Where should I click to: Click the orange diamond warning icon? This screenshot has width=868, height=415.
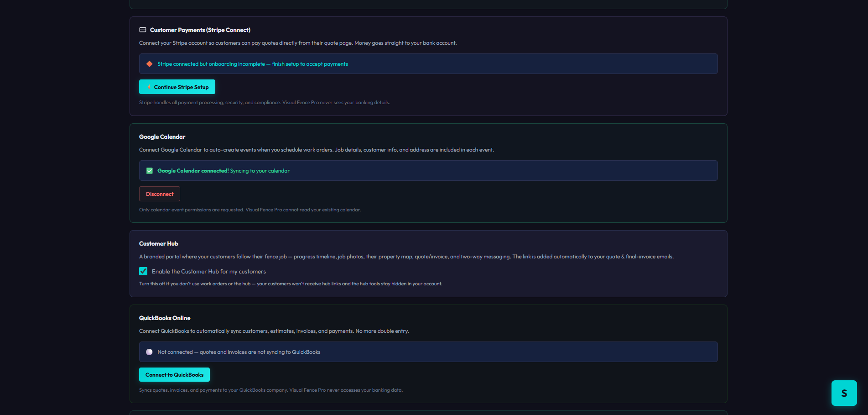coord(149,64)
